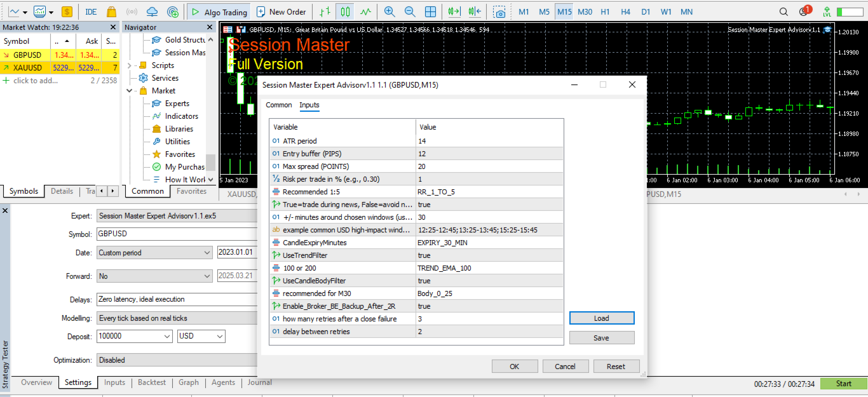Open the deposit currency USD dropdown

point(201,336)
